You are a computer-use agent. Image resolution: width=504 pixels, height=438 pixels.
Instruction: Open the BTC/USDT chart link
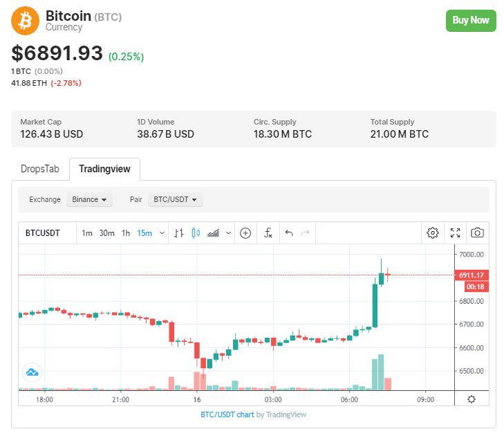(227, 414)
